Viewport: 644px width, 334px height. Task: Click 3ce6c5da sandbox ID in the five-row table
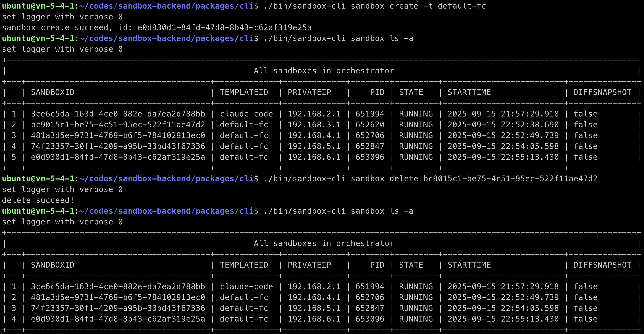pos(118,114)
